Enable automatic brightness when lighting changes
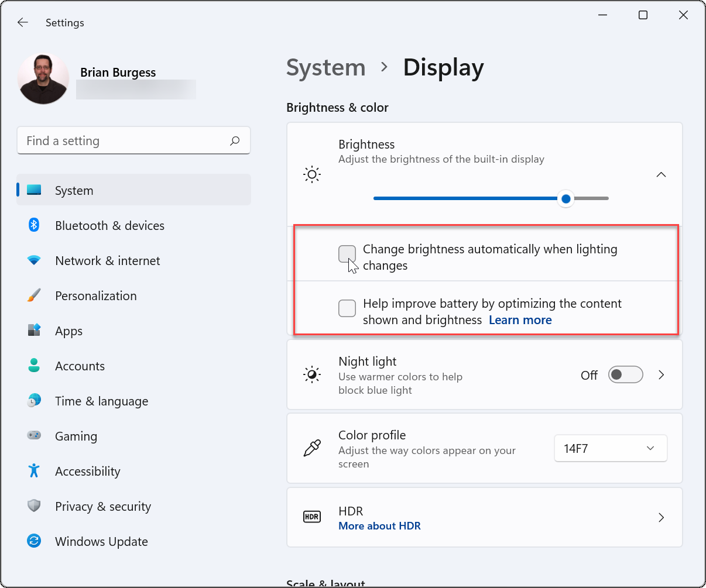 [x=347, y=254]
